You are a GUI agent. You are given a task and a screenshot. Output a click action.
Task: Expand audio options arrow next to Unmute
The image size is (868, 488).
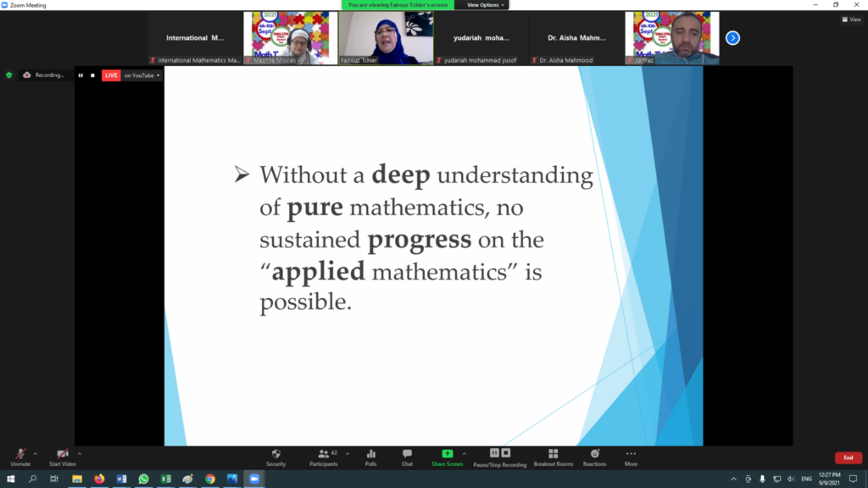click(36, 454)
